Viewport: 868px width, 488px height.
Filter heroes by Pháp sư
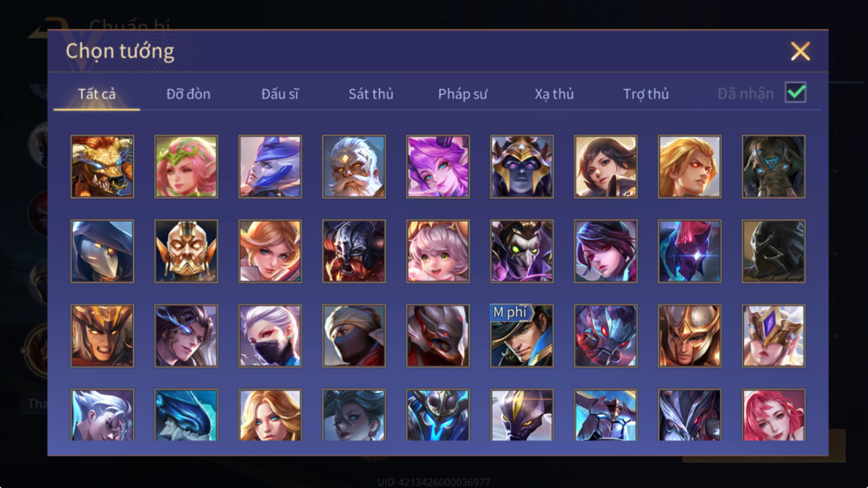click(462, 94)
